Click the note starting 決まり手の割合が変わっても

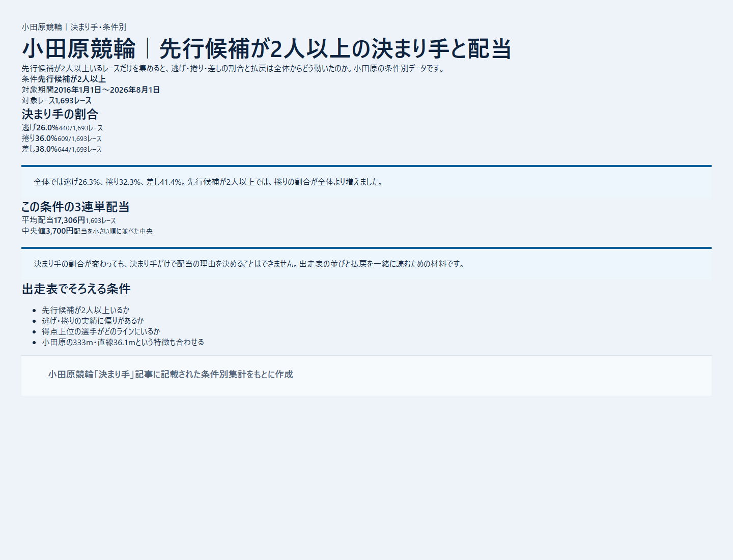pyautogui.click(x=250, y=264)
